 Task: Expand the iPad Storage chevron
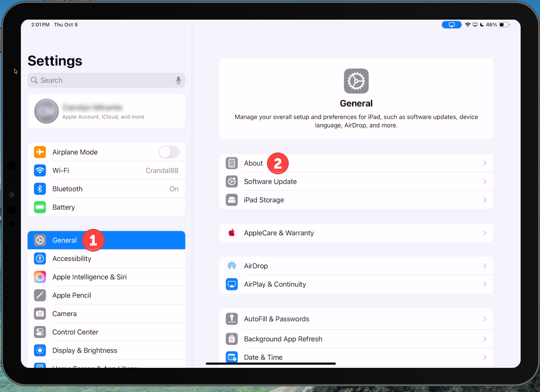pos(485,200)
